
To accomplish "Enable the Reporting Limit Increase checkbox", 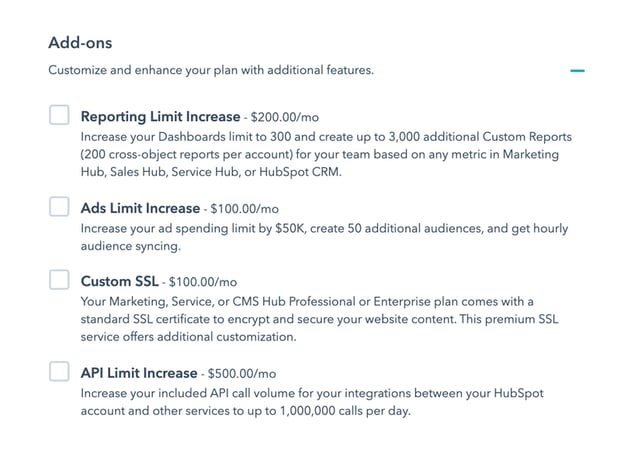I will click(59, 115).
